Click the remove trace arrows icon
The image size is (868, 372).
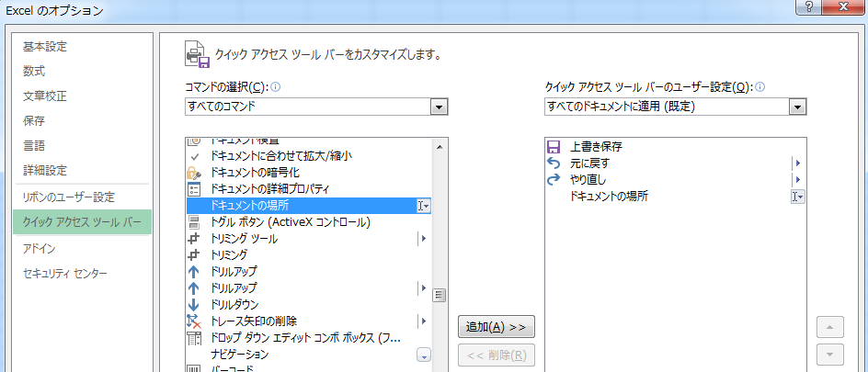click(x=194, y=321)
